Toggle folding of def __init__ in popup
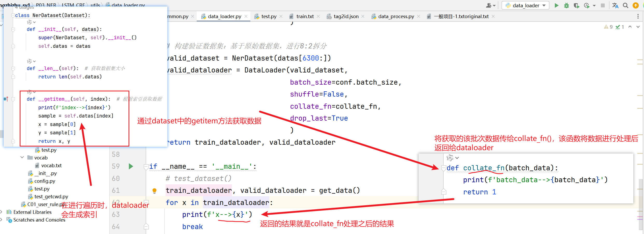 tap(13, 29)
